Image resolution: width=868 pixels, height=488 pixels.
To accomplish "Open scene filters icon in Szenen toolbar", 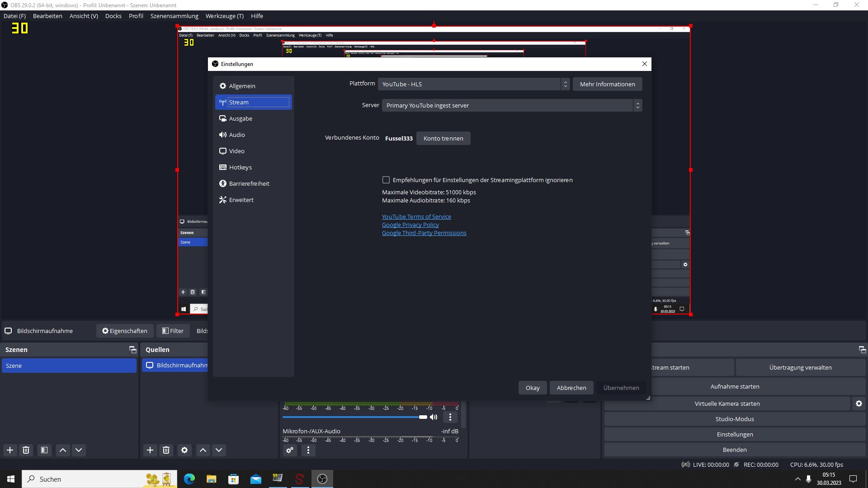I will point(44,450).
